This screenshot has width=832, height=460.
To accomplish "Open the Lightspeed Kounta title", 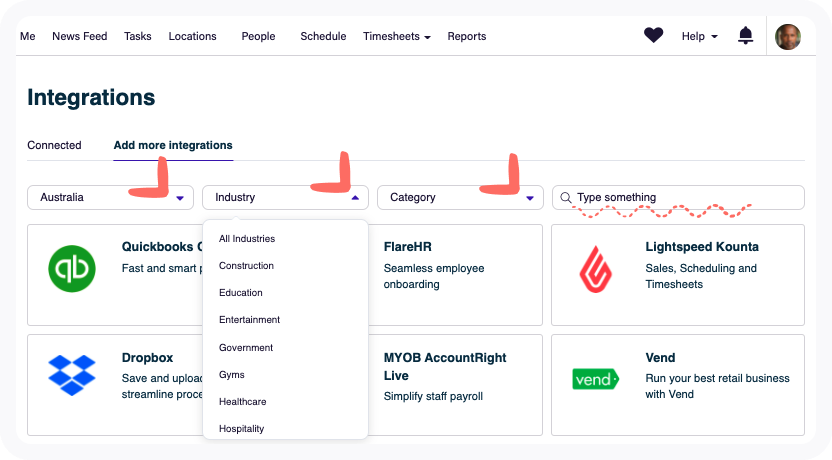I will (701, 247).
